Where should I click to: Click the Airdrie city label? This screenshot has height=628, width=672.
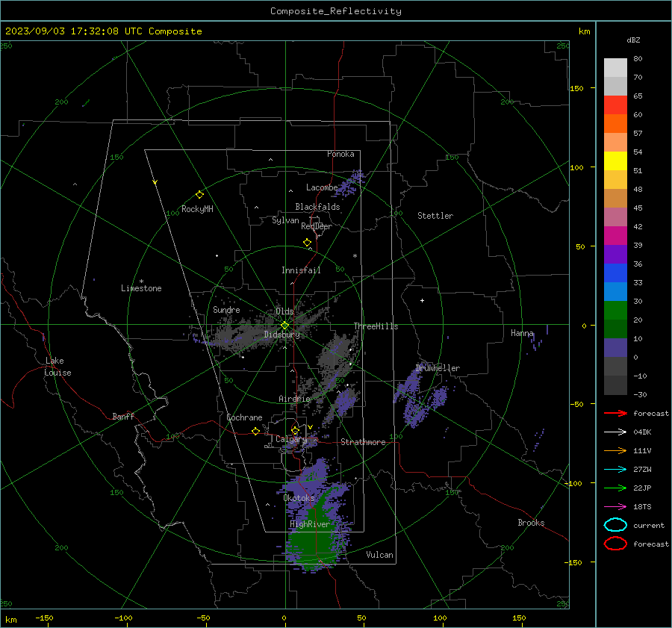point(294,399)
